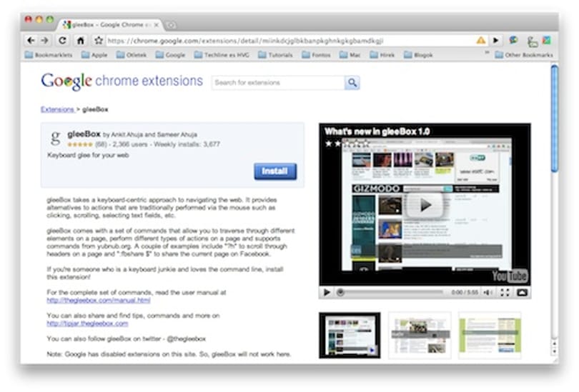
Task: Start video with the large center play button
Action: (425, 205)
